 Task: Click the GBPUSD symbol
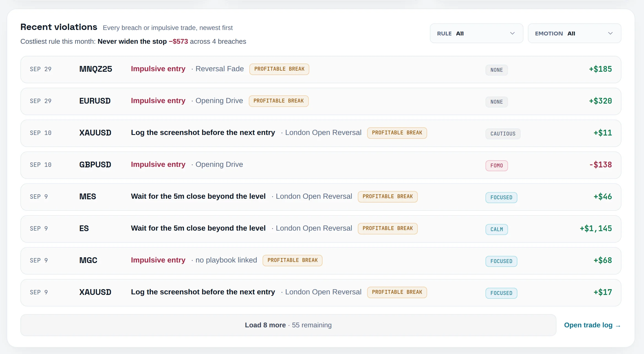95,165
